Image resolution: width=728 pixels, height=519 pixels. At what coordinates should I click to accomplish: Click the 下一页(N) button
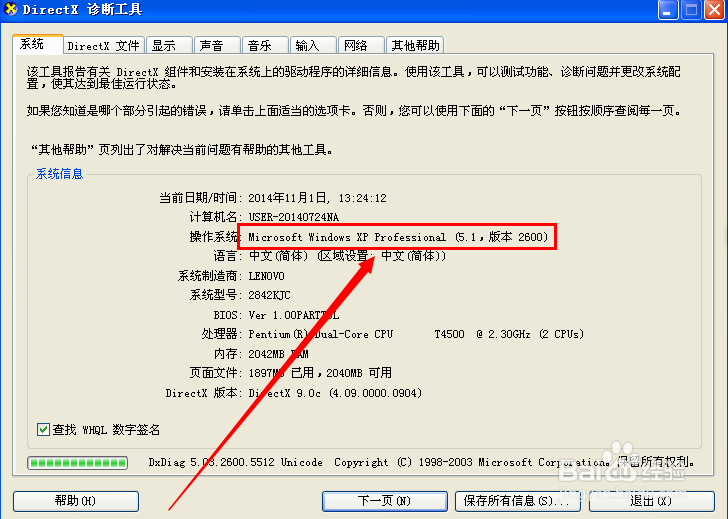[385, 501]
